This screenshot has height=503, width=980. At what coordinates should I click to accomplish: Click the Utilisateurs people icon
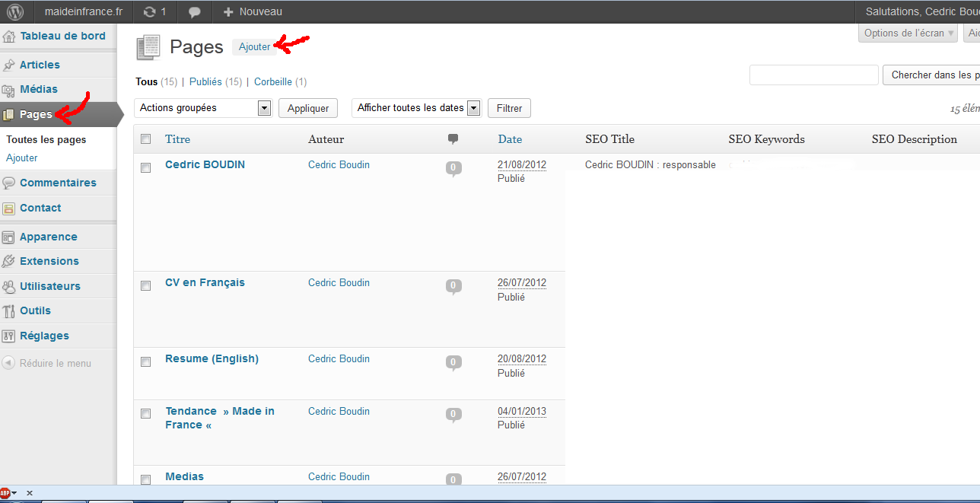[8, 287]
